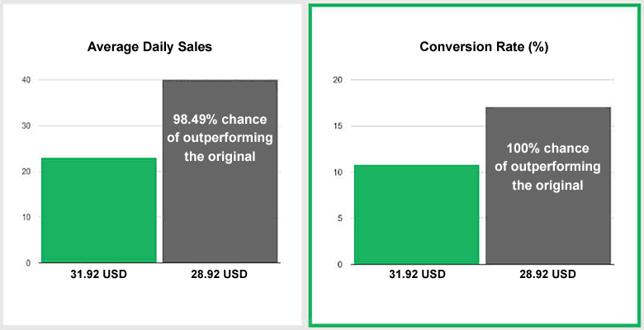
Task: Click the 15 axis value in Conversion Rate
Action: [x=338, y=126]
